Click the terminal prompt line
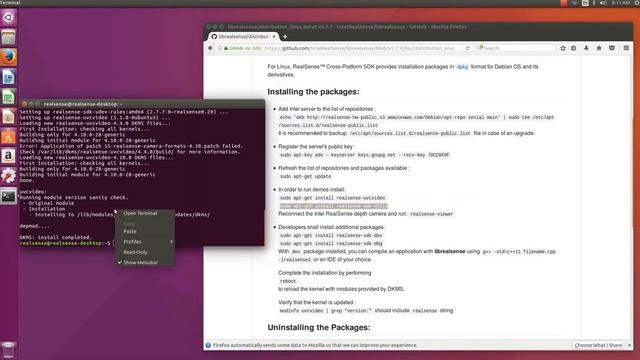640x360 pixels. point(67,243)
